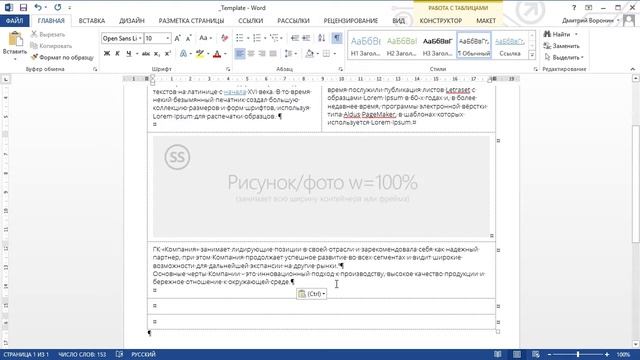This screenshot has width=640, height=360.
Task: Click the Рисунок/фото w=100% image placeholder
Action: coord(321,187)
